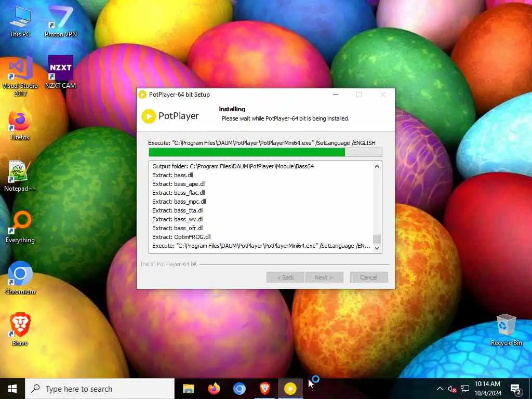Select 'Extract: bass_mpc.dll' log line
Image resolution: width=532 pixels, height=399 pixels.
pos(179,202)
